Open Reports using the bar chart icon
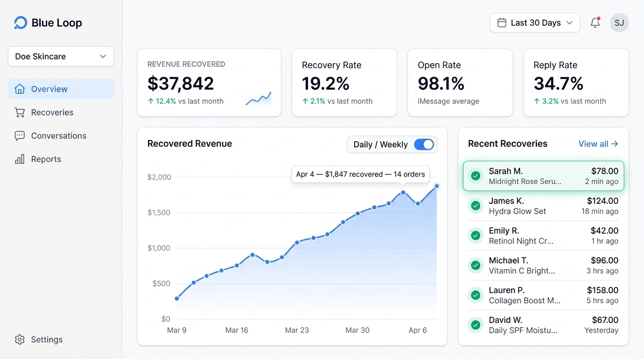Screen dimensions: 644x359 point(20,159)
